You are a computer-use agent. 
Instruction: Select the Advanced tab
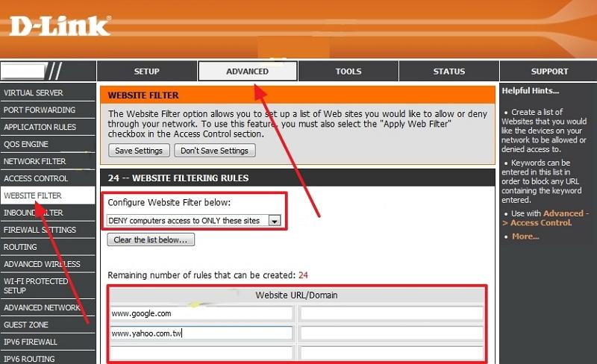click(x=247, y=72)
